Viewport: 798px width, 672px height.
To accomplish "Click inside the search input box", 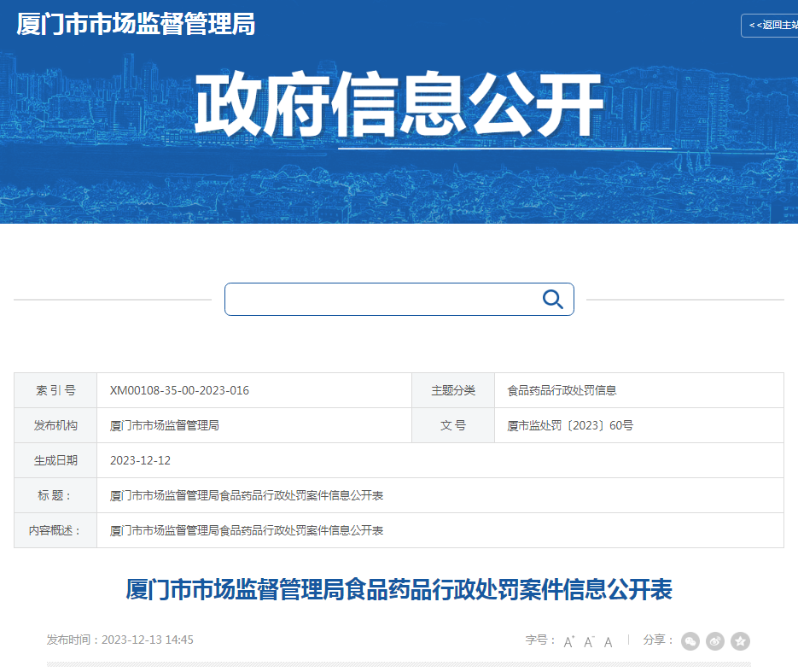I will (384, 299).
